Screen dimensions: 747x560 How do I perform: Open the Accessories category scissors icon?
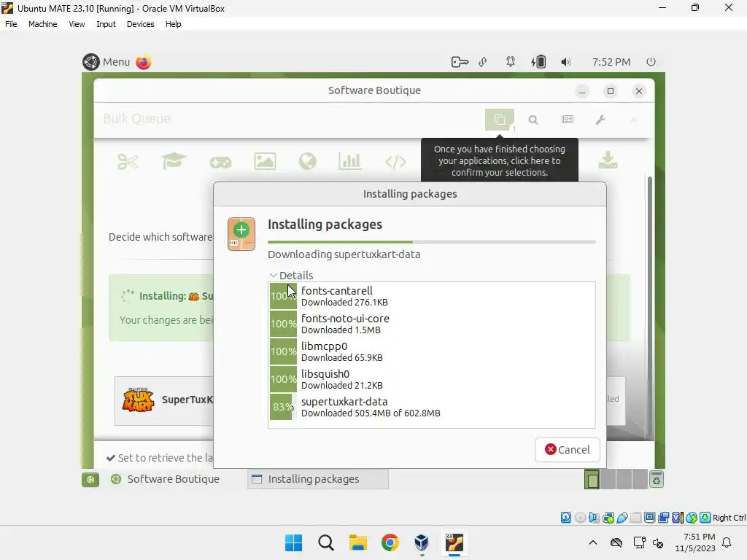point(128,162)
